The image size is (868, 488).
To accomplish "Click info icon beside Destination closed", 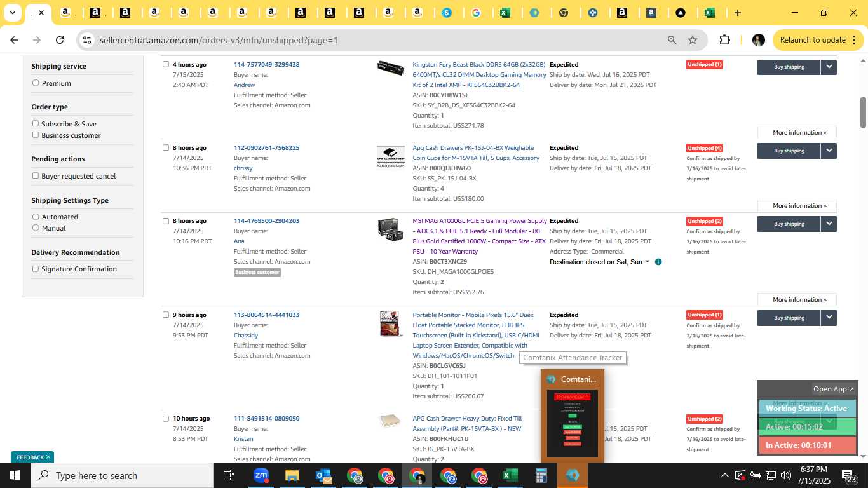I will 658,262.
